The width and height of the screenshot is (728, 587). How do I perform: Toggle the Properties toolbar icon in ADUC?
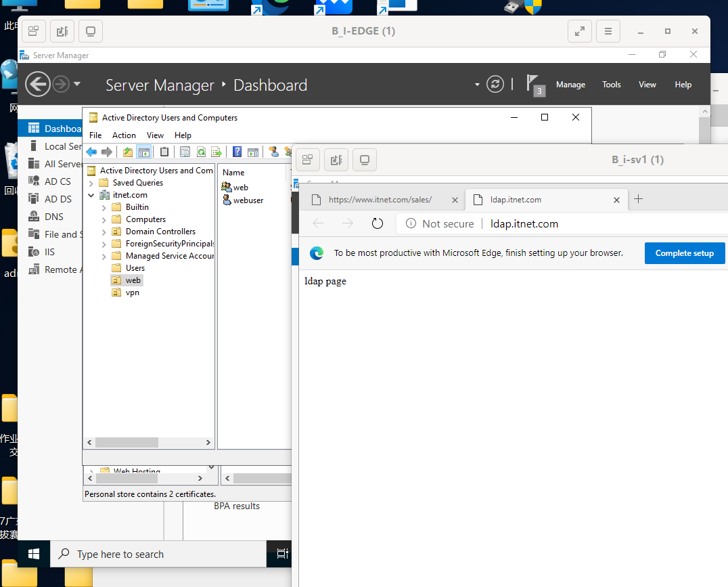(185, 152)
